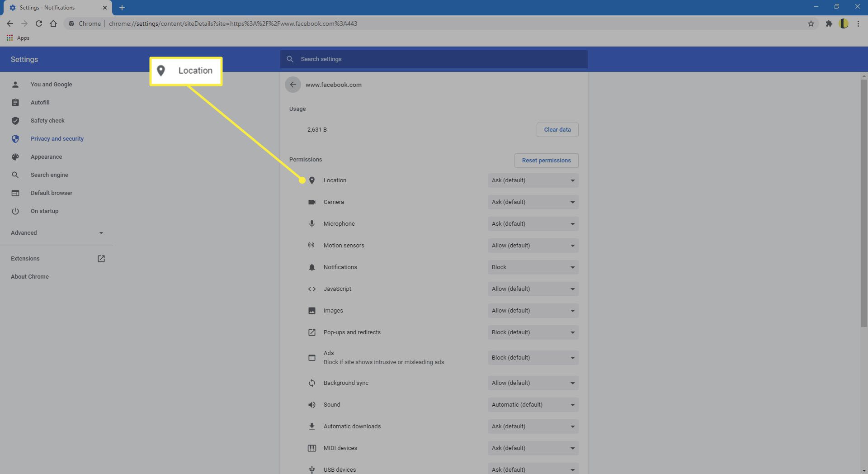Click the Sound speaker icon

pyautogui.click(x=312, y=405)
